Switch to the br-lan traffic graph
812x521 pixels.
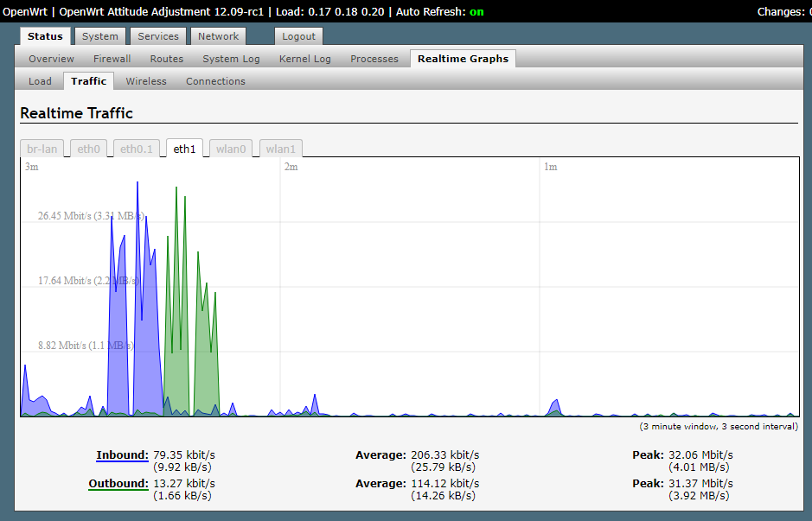pyautogui.click(x=41, y=148)
